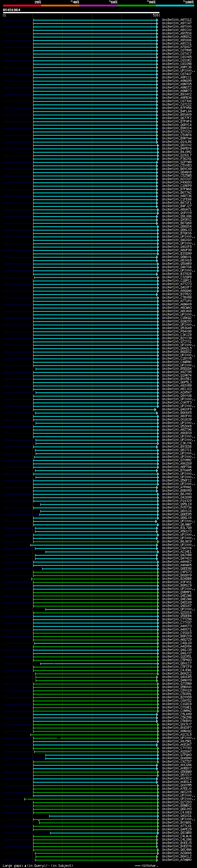This screenshot has width=197, height=868.
Task: Click the orange ~40% legend color segment
Action: click(60, 6)
